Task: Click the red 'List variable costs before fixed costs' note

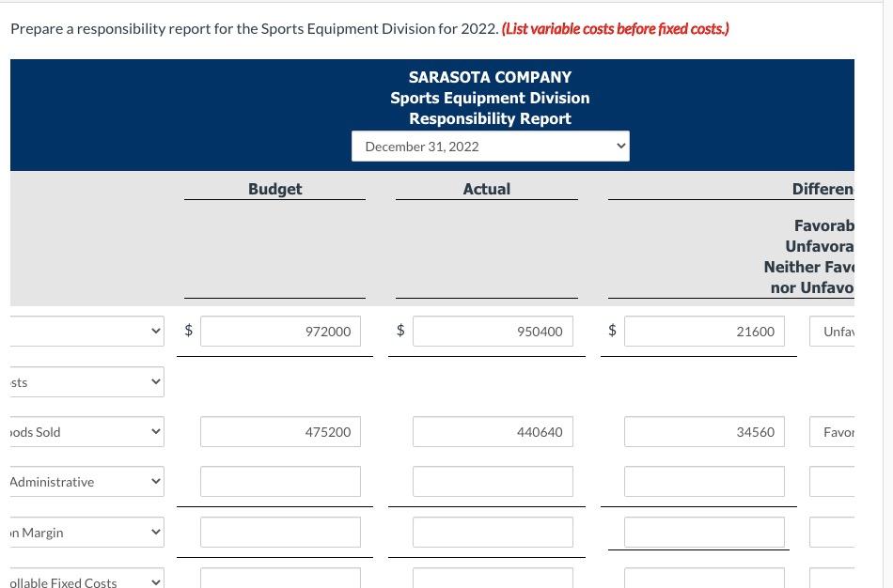Action: point(616,28)
